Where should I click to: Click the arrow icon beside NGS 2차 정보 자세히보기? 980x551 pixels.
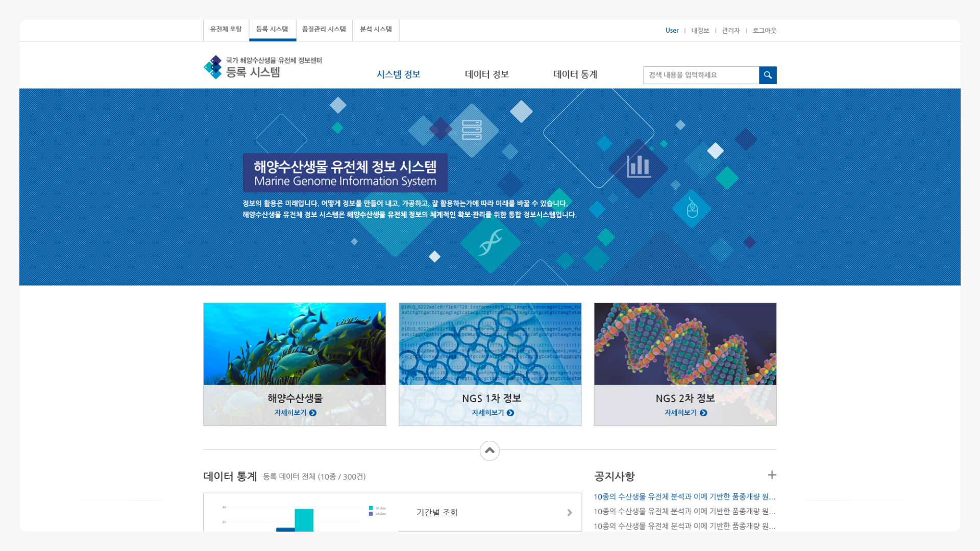pyautogui.click(x=703, y=413)
